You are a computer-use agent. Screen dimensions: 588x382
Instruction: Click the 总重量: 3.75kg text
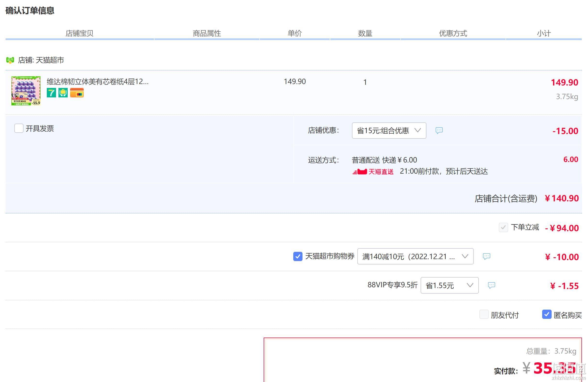click(551, 351)
